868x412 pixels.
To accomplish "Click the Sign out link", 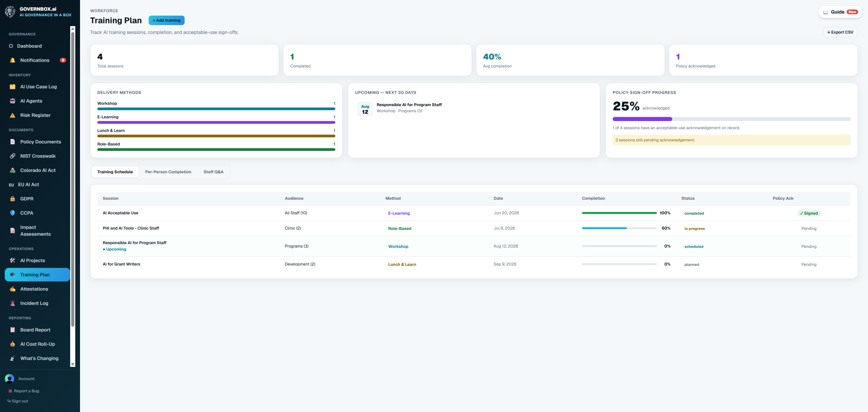I will pos(18,401).
